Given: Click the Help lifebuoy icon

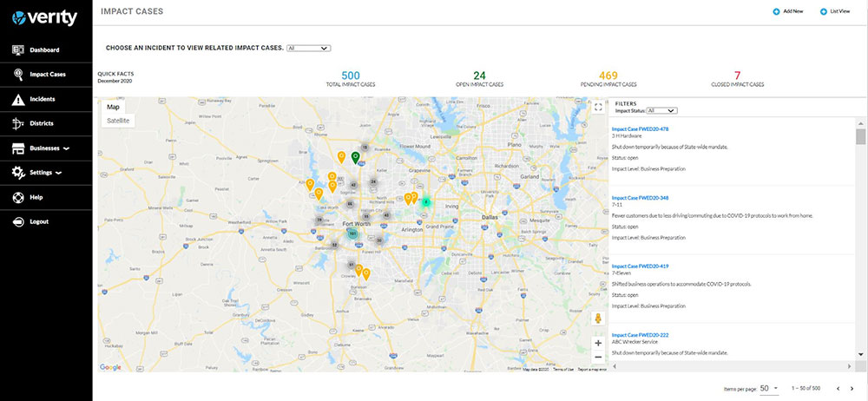Looking at the screenshot, I should [18, 197].
